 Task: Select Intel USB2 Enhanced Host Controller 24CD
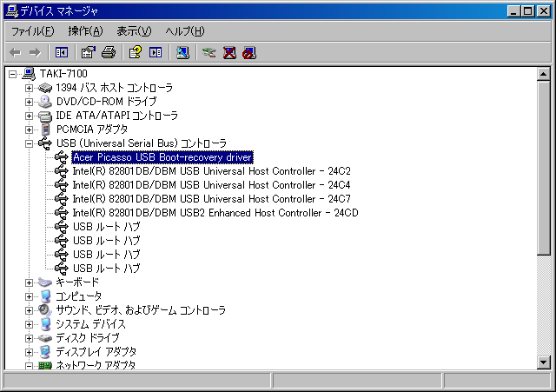215,213
